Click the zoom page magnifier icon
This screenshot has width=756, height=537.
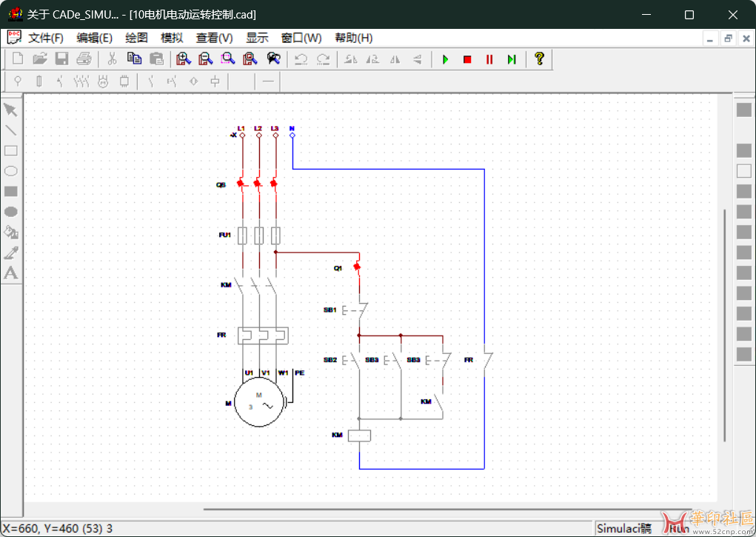pyautogui.click(x=250, y=59)
